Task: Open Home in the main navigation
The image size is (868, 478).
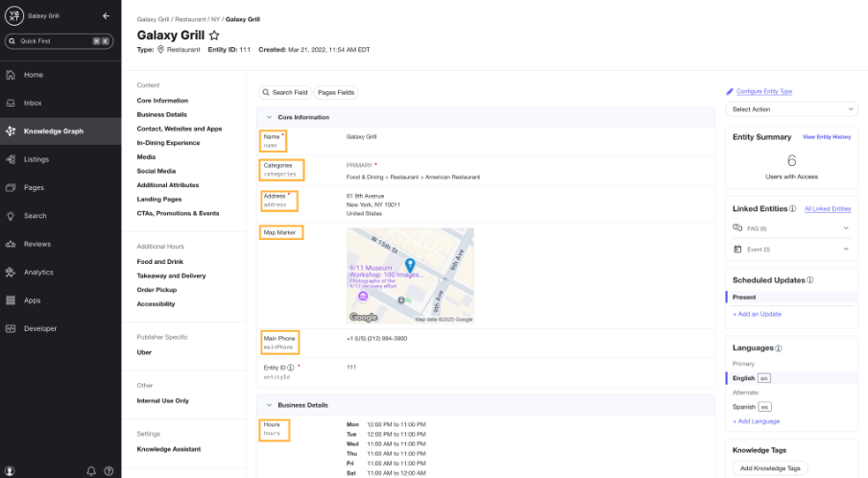Action: [34, 75]
